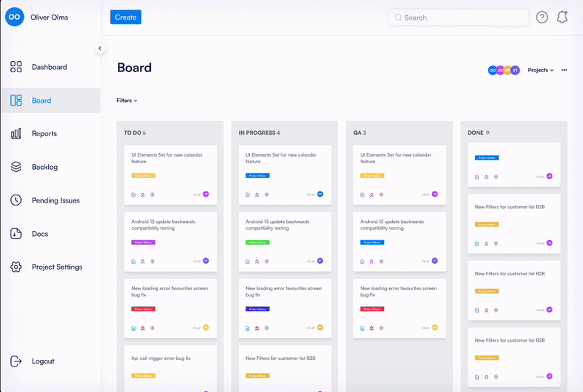This screenshot has height=392, width=583.
Task: Open Api call trigger error bug fix card
Action: (x=171, y=368)
